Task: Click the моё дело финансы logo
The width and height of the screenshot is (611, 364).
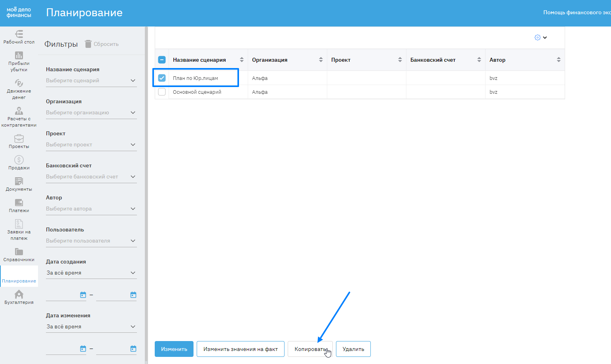Action: click(19, 12)
